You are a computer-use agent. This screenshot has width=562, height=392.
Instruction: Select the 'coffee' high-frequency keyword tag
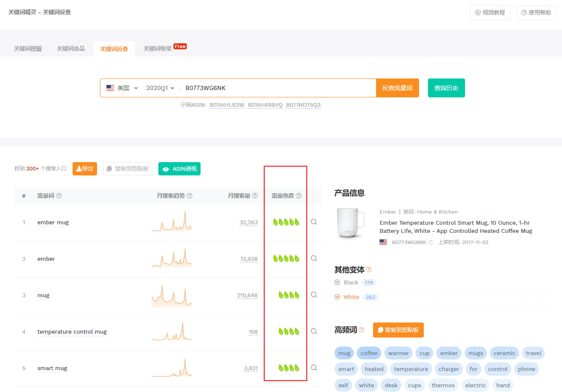coord(369,353)
